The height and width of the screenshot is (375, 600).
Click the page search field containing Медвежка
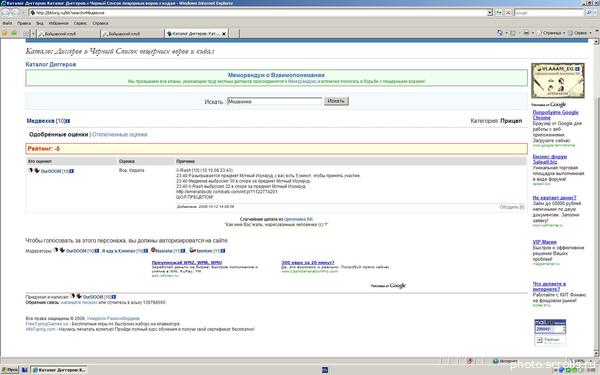click(x=274, y=101)
